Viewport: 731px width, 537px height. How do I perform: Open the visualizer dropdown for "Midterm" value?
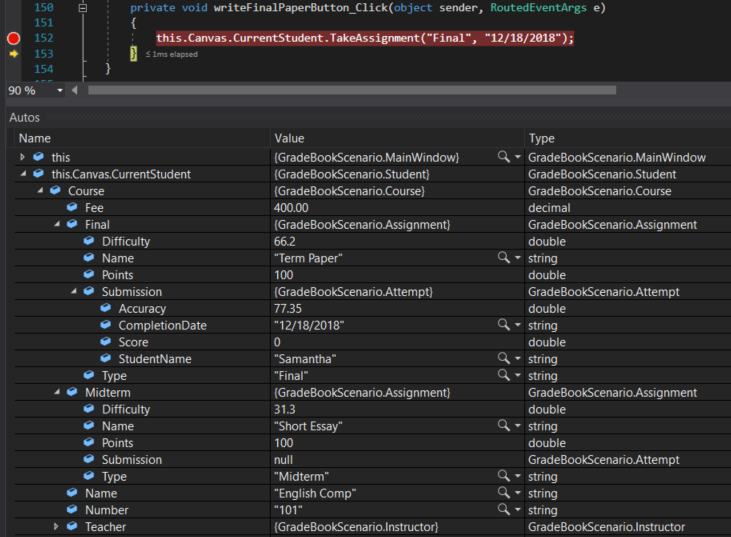point(517,476)
